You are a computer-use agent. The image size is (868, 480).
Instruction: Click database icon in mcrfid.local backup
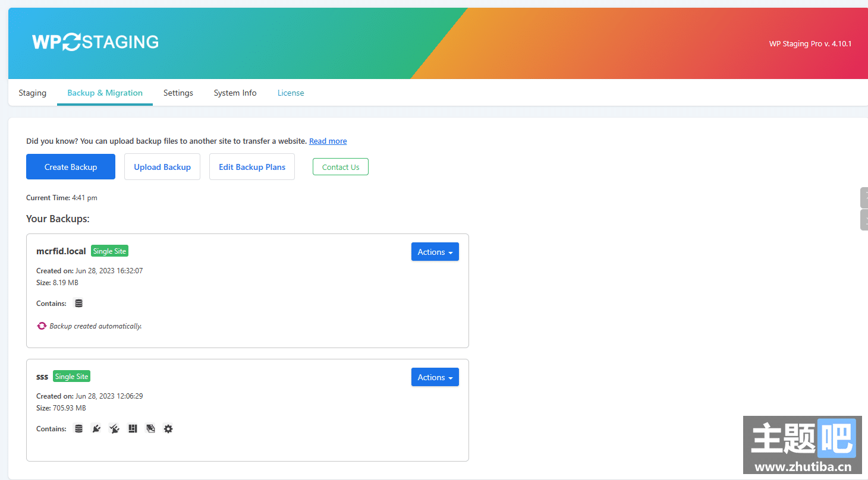click(78, 303)
